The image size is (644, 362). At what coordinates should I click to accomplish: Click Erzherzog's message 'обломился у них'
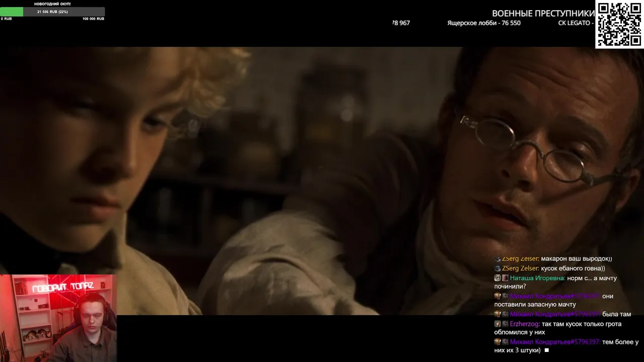point(519,332)
